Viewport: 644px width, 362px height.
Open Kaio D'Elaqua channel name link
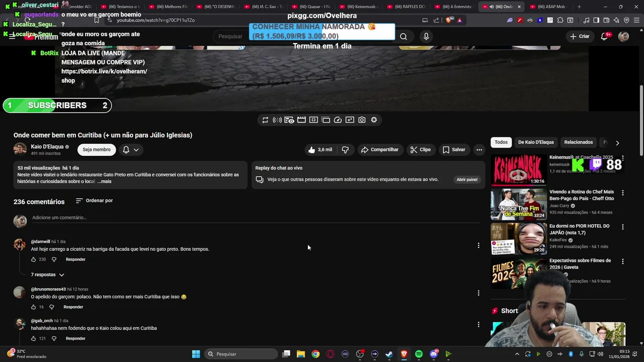point(47,147)
